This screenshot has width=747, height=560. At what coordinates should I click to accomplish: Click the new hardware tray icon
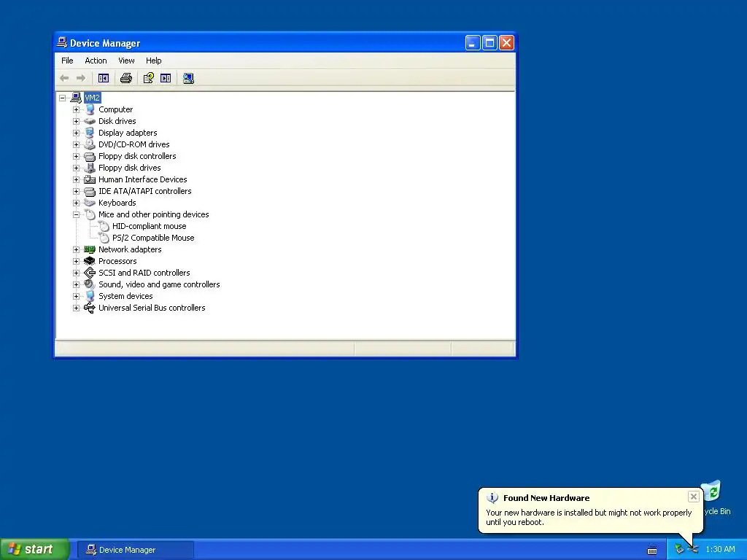click(693, 550)
